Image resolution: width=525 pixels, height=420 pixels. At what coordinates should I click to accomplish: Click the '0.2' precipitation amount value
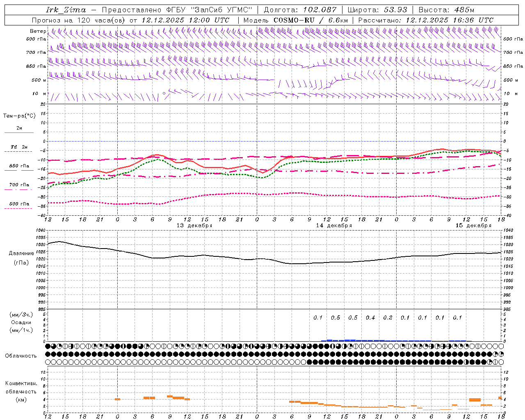click(388, 317)
